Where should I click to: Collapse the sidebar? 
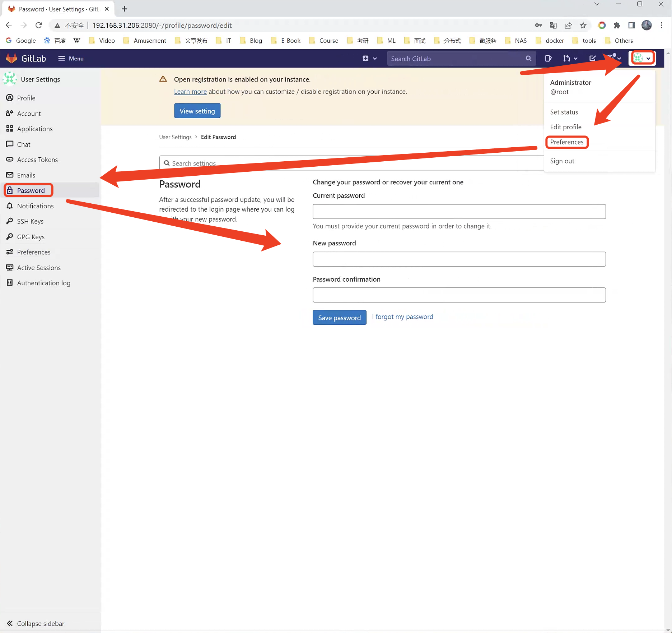(x=36, y=623)
